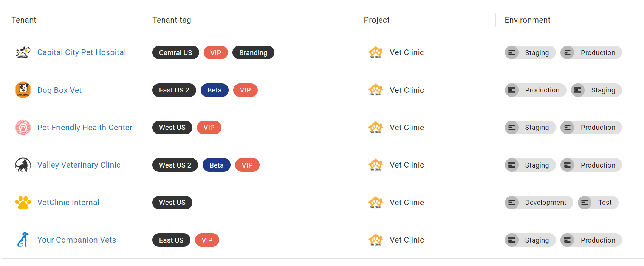This screenshot has height=266, width=644.
Task: Click the Test environment chip
Action: pos(598,203)
